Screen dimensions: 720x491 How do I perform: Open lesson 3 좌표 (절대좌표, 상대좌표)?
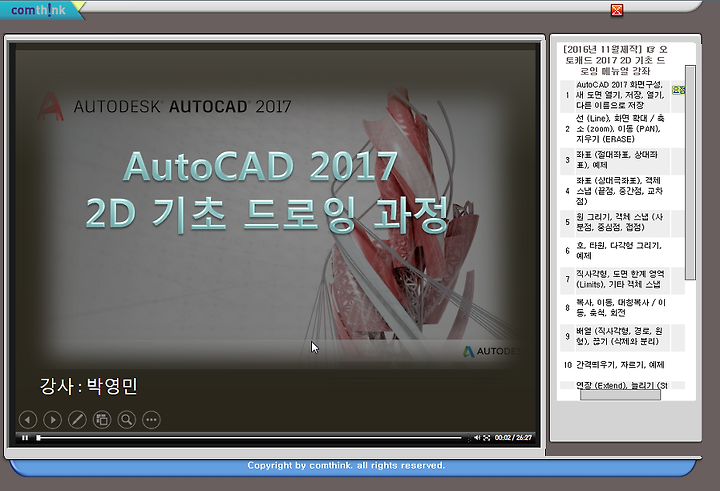coord(619,160)
